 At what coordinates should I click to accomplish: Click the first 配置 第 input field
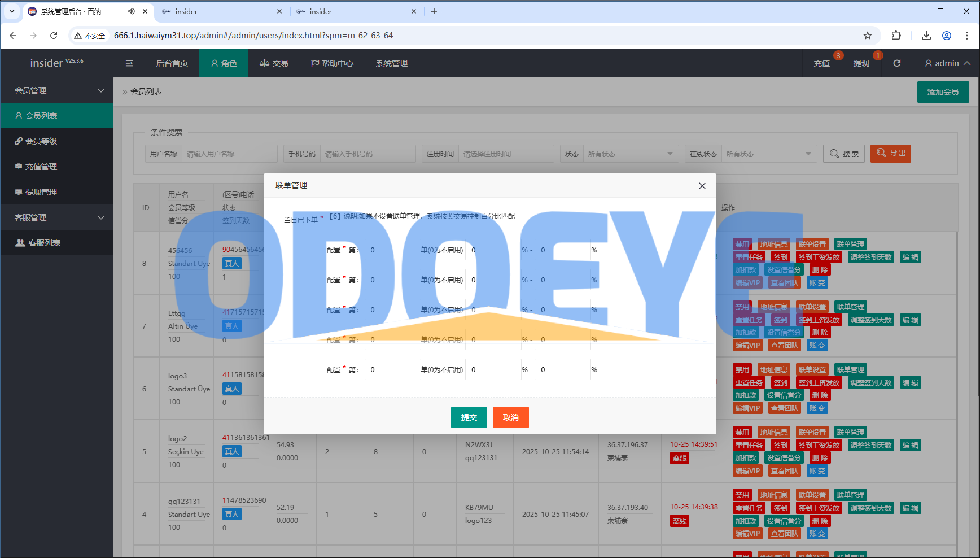click(392, 250)
